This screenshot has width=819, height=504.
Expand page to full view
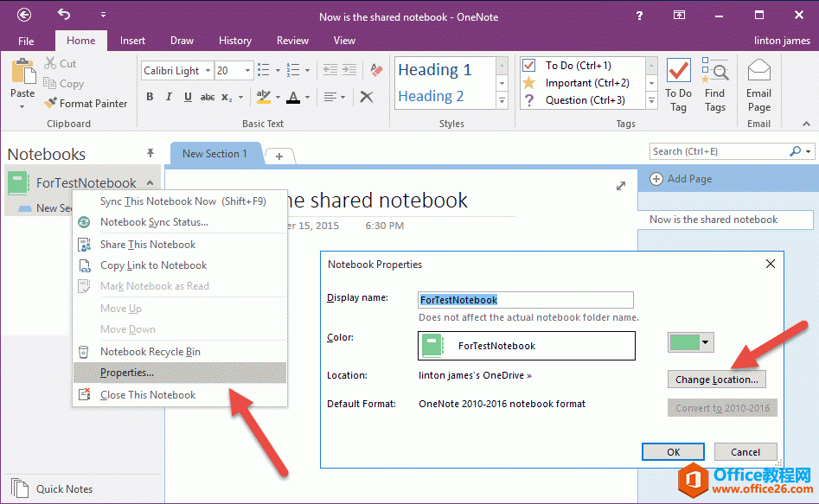[620, 186]
